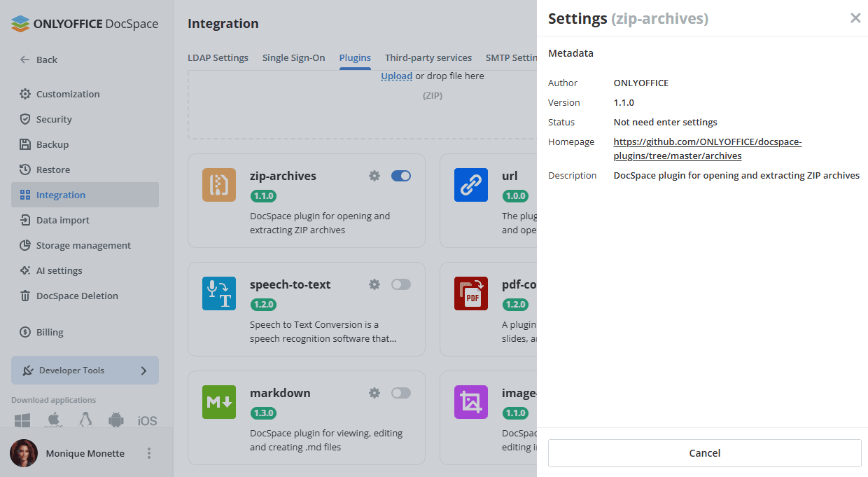Click the Metadata heading in Settings
Viewport: 868px width, 477px height.
pyautogui.click(x=570, y=53)
